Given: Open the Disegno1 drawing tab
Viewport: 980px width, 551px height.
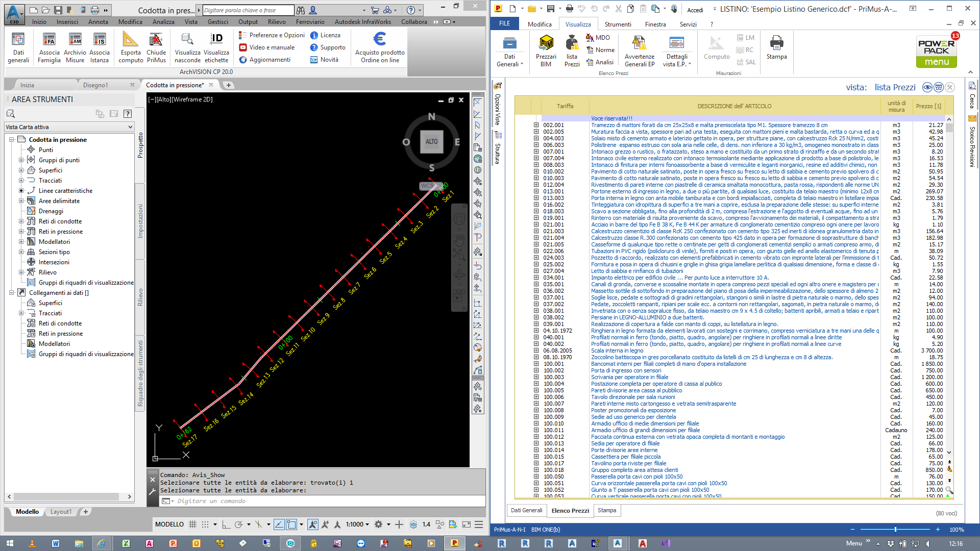Looking at the screenshot, I should pos(95,85).
